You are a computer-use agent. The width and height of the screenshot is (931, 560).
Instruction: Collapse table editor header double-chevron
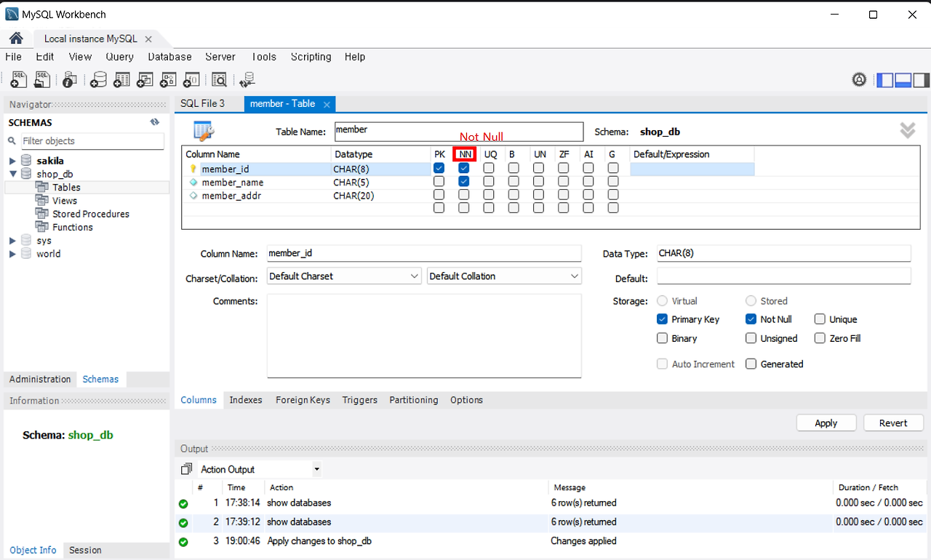coord(907,130)
